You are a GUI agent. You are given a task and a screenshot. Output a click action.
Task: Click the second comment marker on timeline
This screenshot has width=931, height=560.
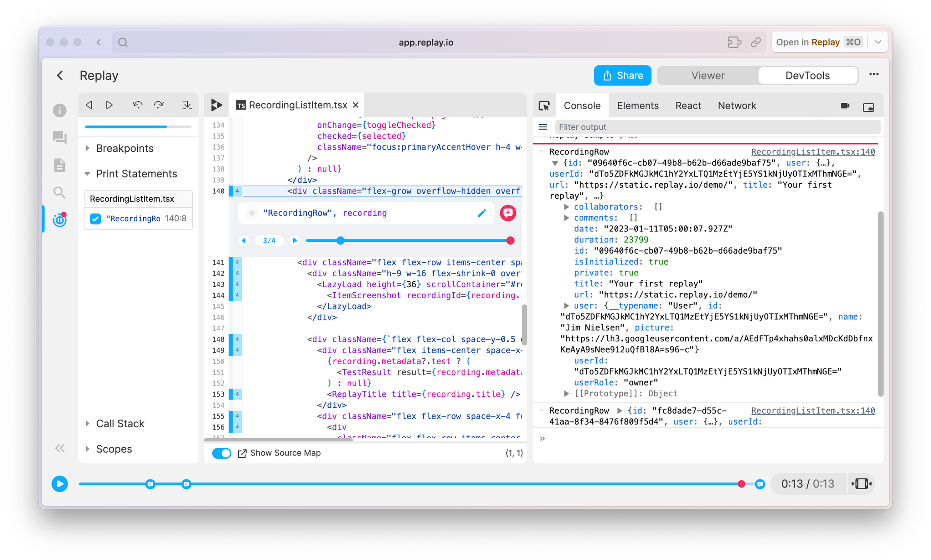pyautogui.click(x=186, y=484)
